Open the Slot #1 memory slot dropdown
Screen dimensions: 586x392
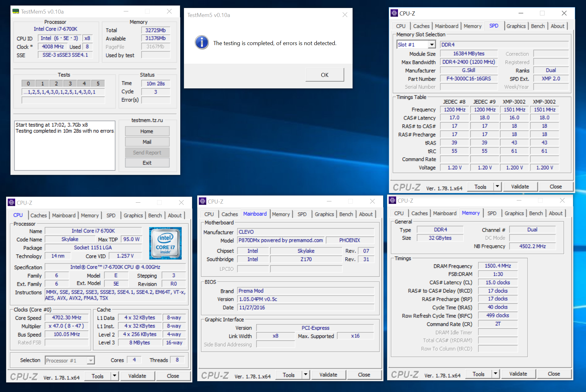(x=432, y=44)
